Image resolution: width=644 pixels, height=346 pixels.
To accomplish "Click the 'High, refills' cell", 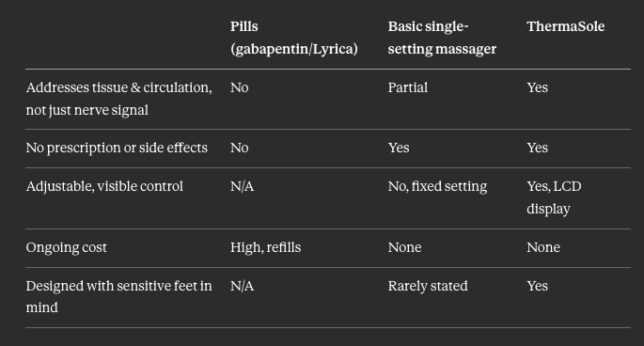I will 266,248.
